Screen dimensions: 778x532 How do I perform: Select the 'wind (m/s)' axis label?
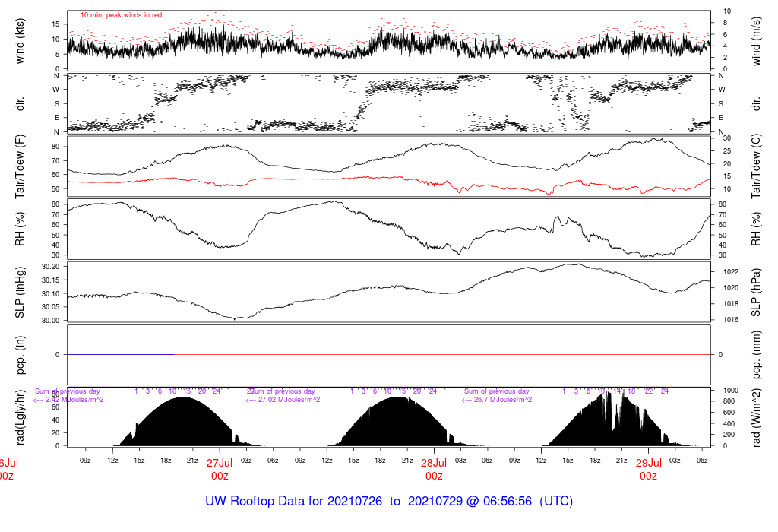[x=756, y=41]
